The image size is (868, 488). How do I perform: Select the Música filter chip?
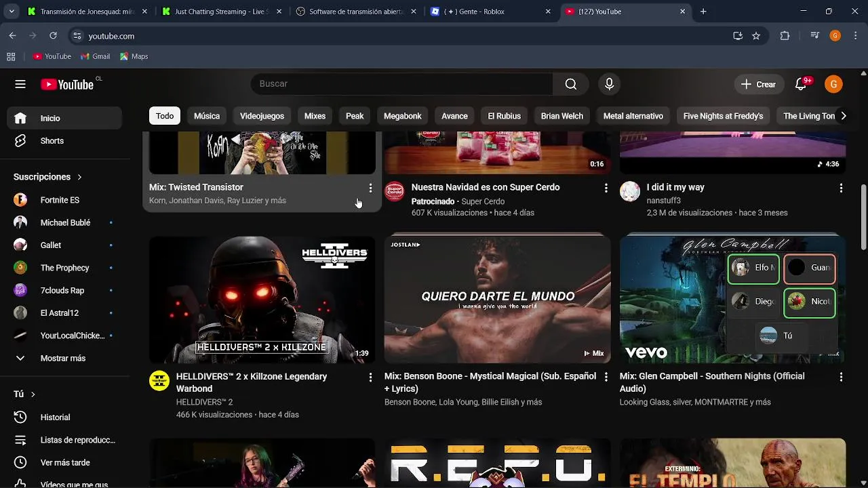click(x=207, y=116)
